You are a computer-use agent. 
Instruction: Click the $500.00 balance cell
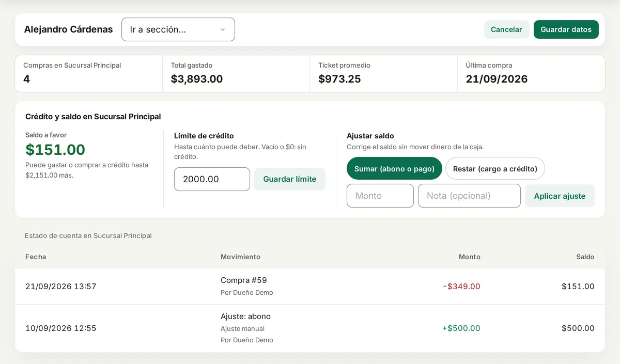[578, 328]
